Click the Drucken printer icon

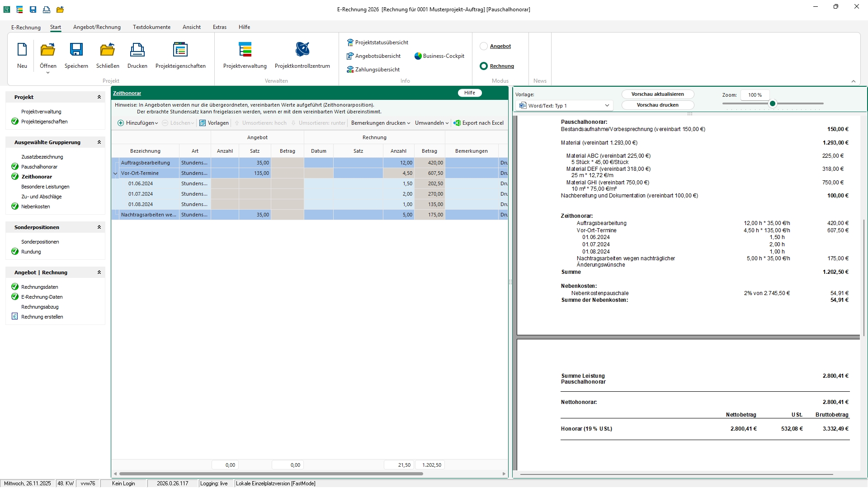pyautogui.click(x=137, y=50)
